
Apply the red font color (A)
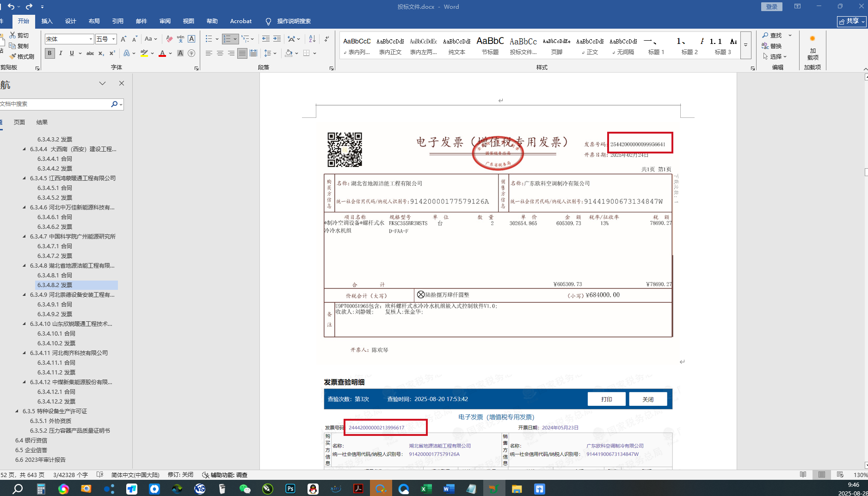162,53
